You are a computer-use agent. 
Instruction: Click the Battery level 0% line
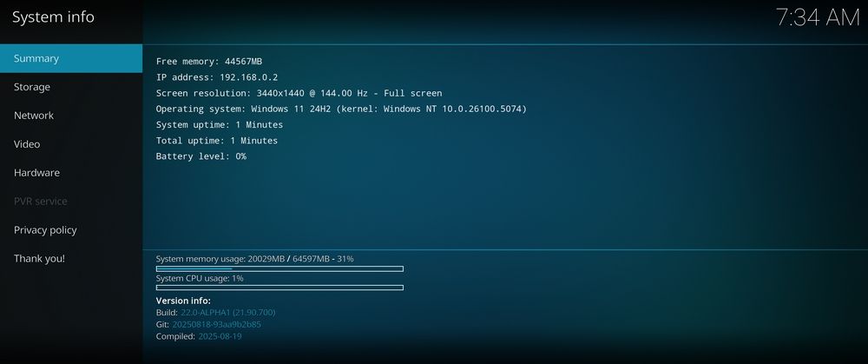pyautogui.click(x=201, y=156)
